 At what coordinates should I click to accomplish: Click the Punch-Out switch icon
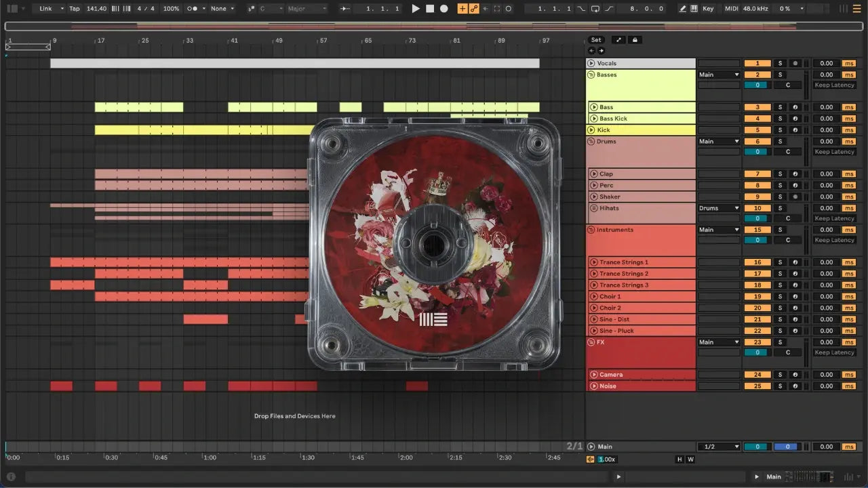[609, 9]
